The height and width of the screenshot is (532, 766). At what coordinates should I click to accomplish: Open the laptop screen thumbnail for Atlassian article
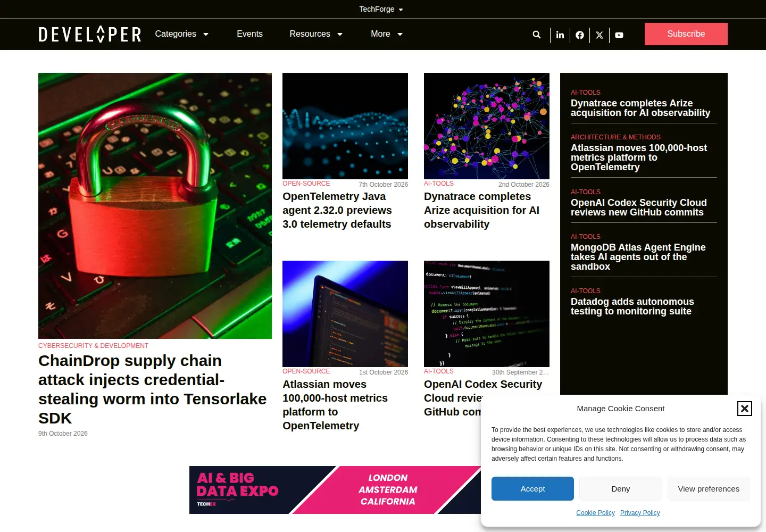345,314
